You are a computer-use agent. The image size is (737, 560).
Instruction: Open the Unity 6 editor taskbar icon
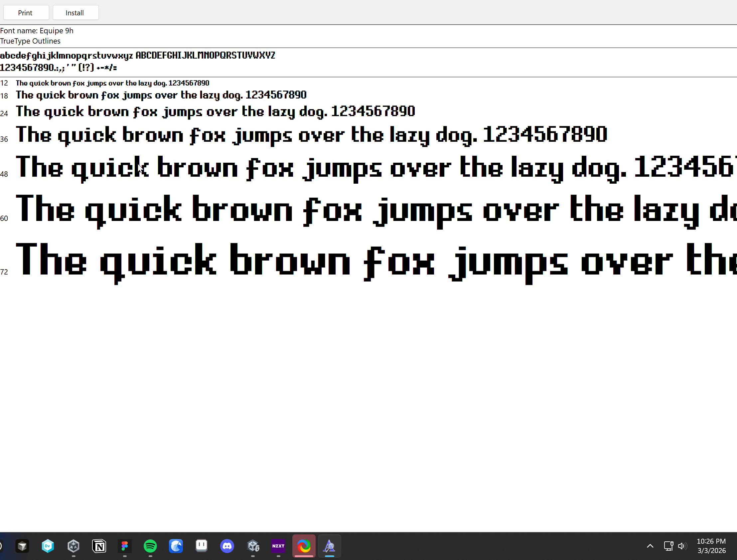click(x=253, y=546)
